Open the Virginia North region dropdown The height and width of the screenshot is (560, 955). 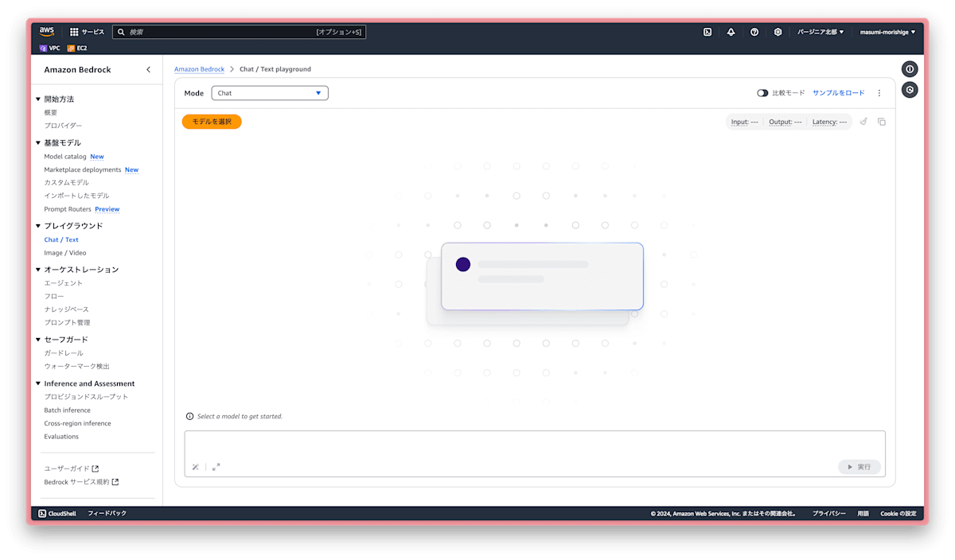pos(821,32)
